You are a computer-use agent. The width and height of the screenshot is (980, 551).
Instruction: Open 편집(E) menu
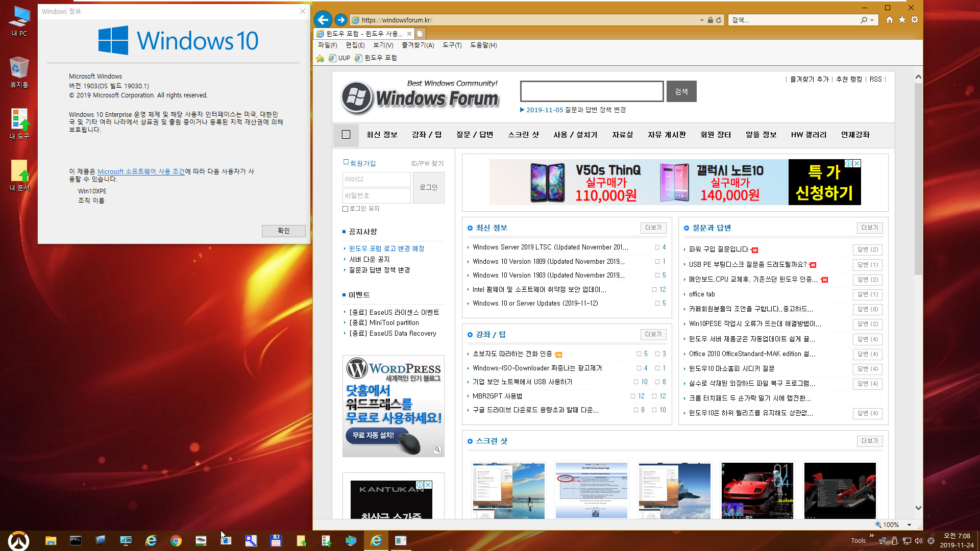tap(355, 45)
